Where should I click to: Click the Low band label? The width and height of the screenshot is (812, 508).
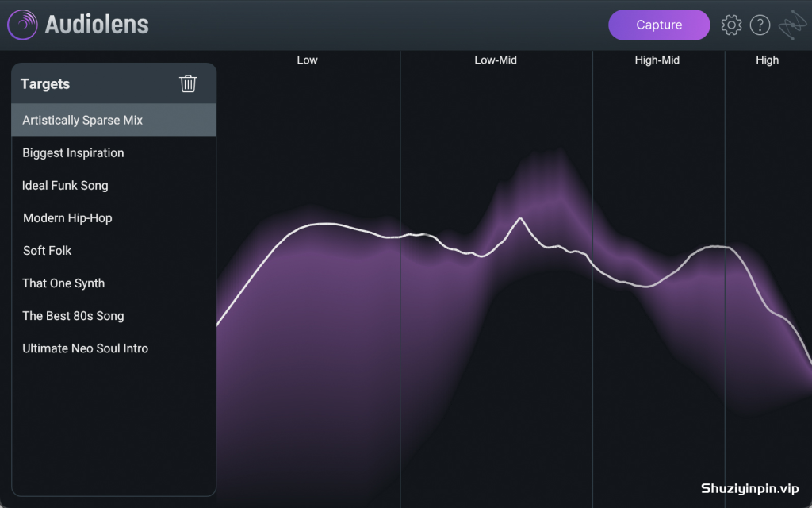click(x=307, y=60)
